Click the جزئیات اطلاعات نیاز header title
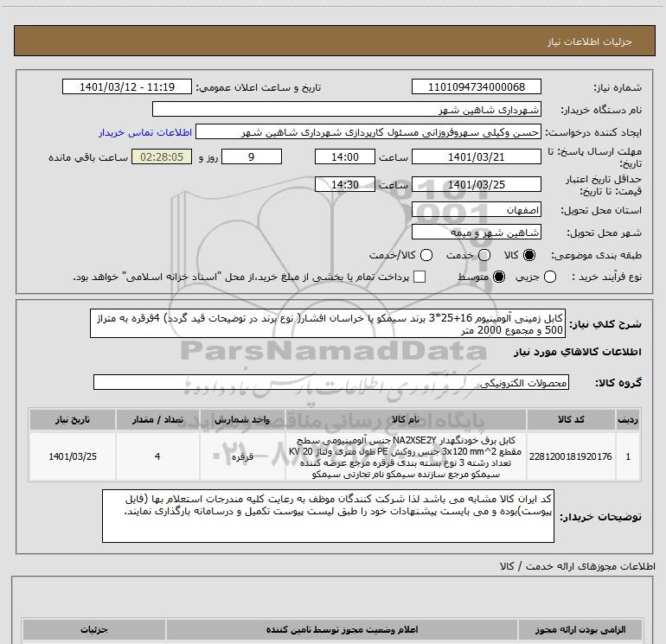Viewport: 666px width, 644px height. click(590, 41)
